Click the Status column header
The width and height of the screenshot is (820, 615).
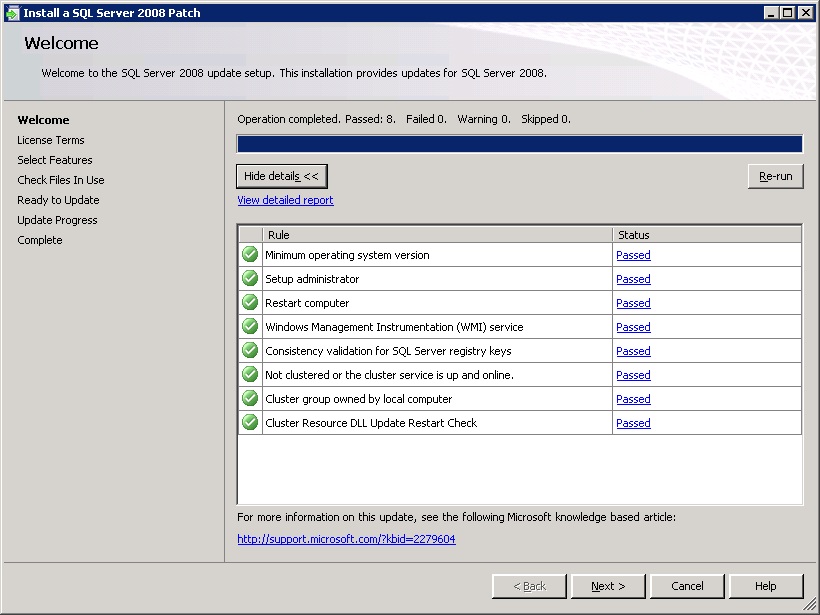tap(707, 235)
